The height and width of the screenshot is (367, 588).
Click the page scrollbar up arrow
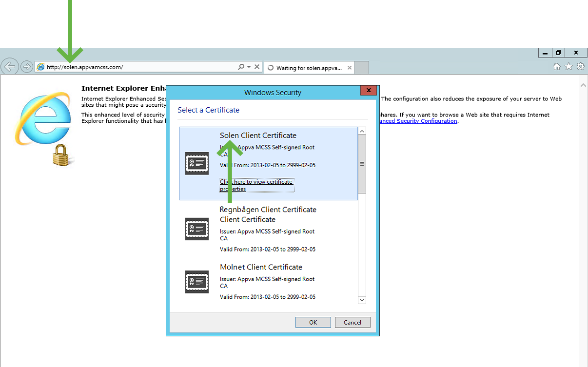click(x=584, y=85)
